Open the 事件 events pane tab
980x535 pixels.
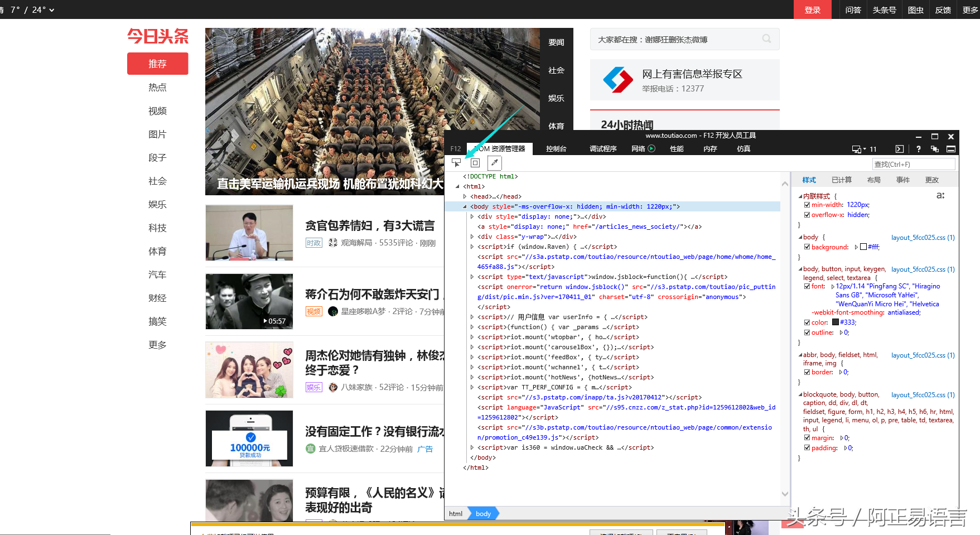click(x=902, y=180)
